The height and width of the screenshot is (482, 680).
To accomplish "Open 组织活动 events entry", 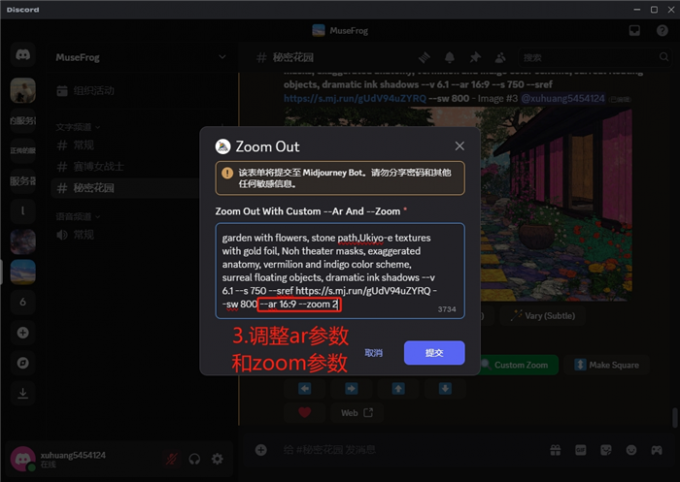I will click(x=85, y=91).
